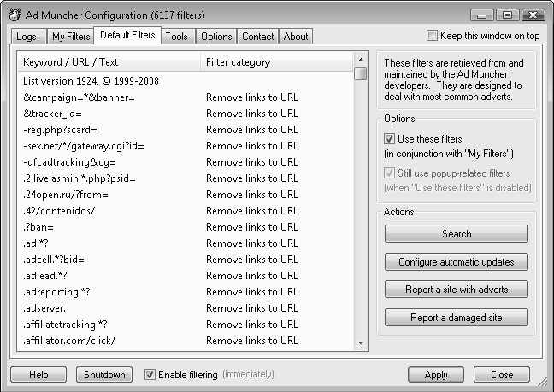Toggle Still use popup-related filters checkbox
Screen dimensions: 554x392
(389, 173)
